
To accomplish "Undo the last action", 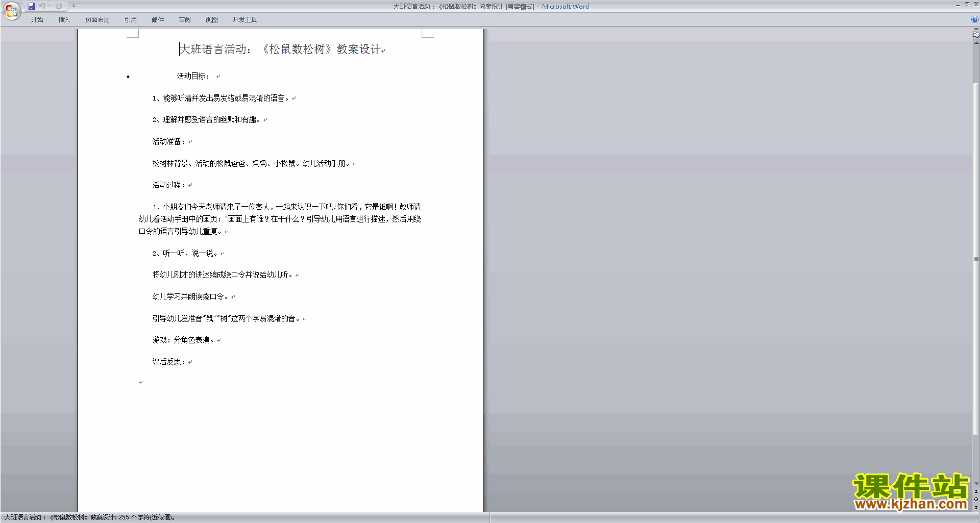I will (42, 6).
